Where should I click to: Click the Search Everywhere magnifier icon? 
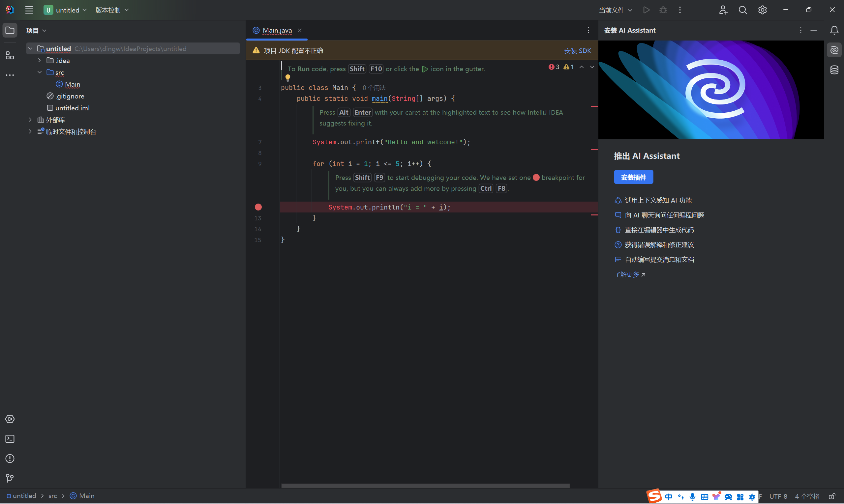743,10
